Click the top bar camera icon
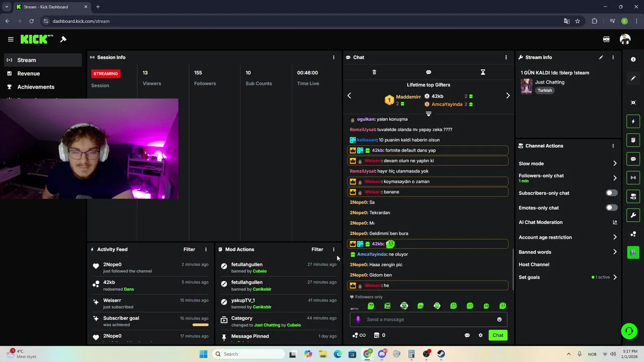644x362 pixels. click(x=606, y=39)
